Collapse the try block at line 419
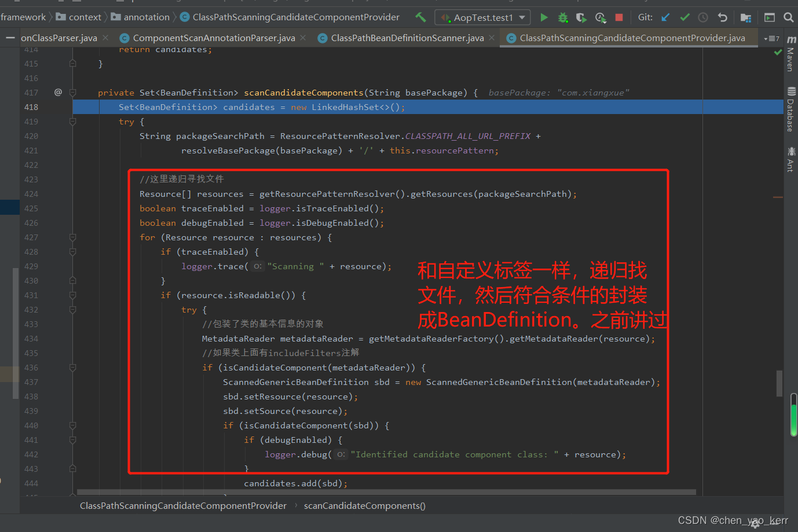Image resolution: width=798 pixels, height=532 pixels. coord(73,122)
